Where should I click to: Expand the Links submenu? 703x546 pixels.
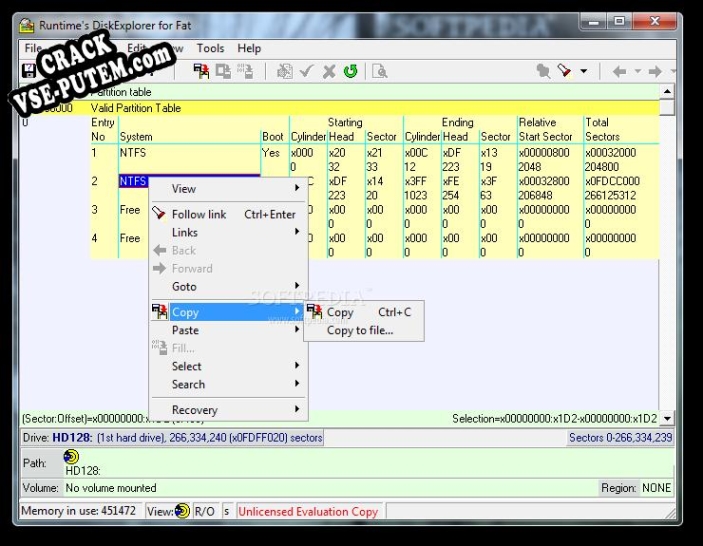pyautogui.click(x=229, y=232)
